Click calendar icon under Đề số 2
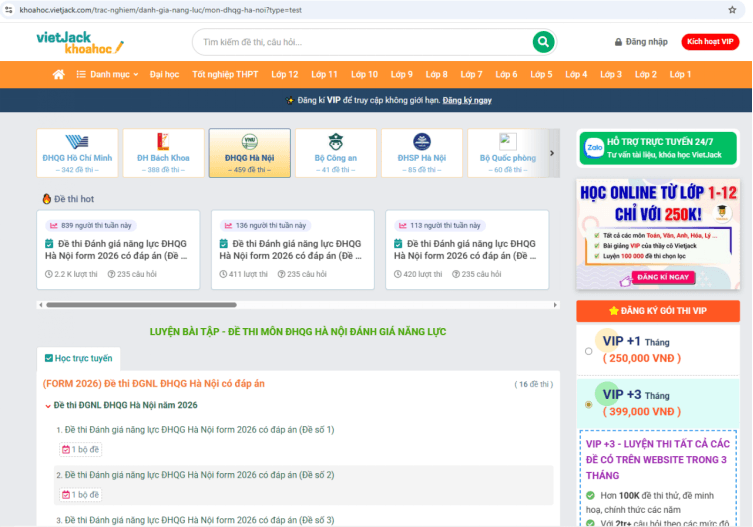The width and height of the screenshot is (753, 527). coord(65,495)
